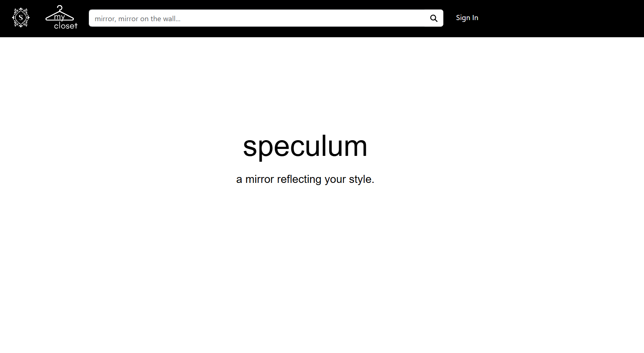This screenshot has height=353, width=644.
Task: Click the ornate S emblem logo
Action: coord(21,18)
